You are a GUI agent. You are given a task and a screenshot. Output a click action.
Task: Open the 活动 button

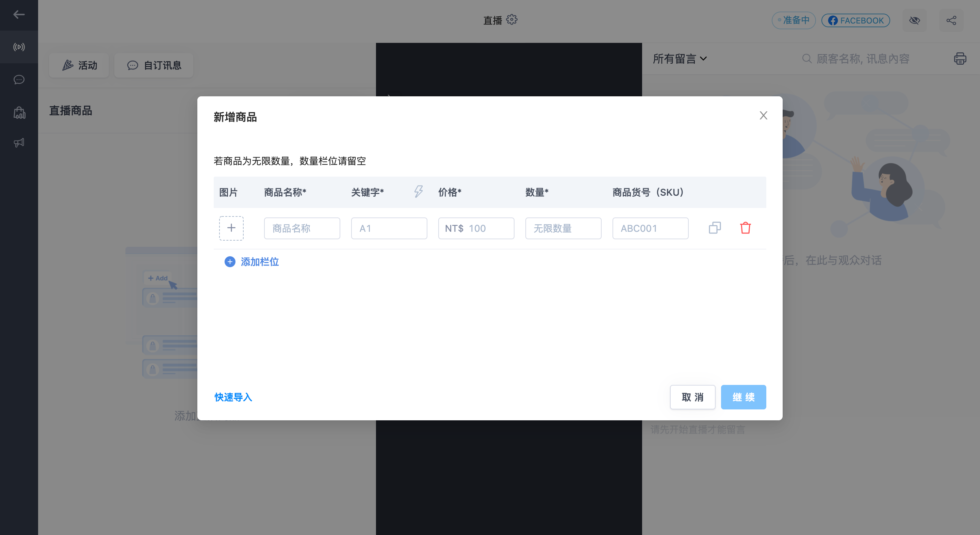point(79,65)
